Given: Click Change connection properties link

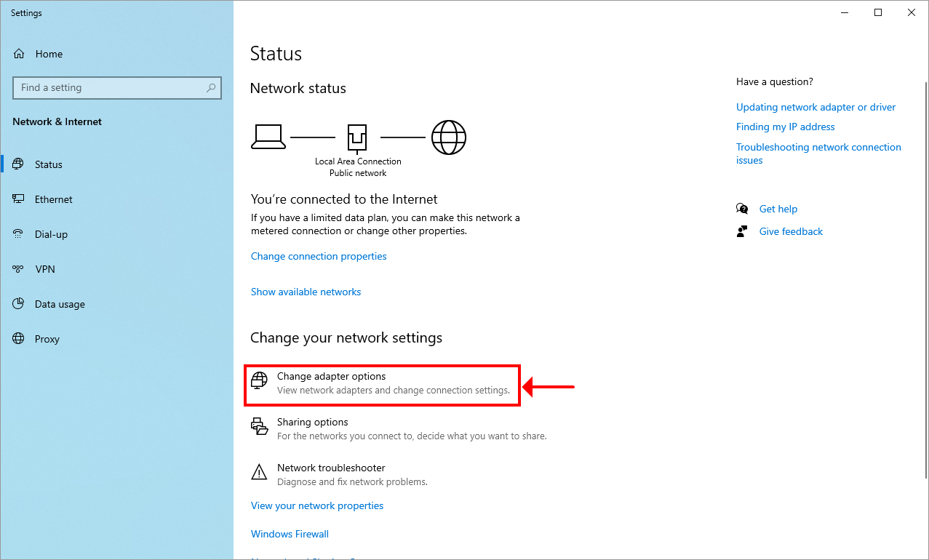Looking at the screenshot, I should (319, 257).
